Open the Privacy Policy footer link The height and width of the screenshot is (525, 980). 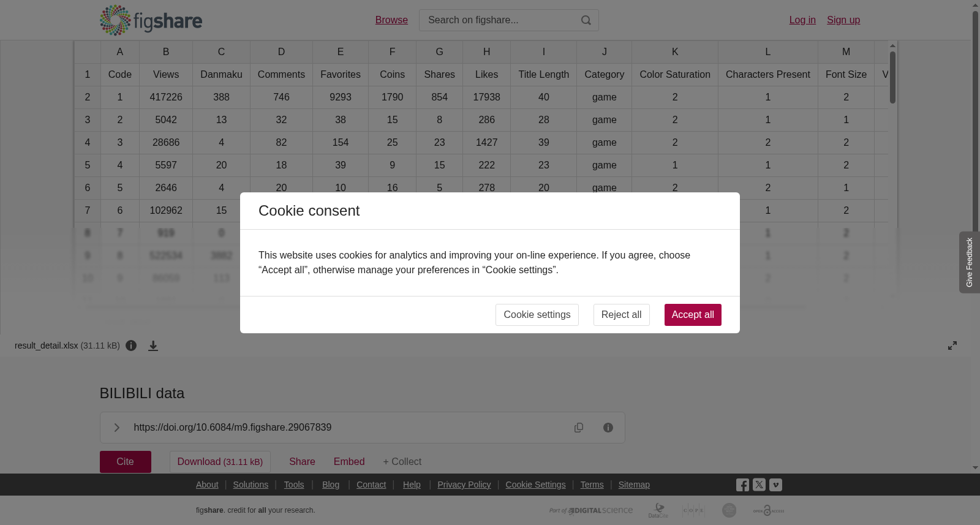[464, 485]
